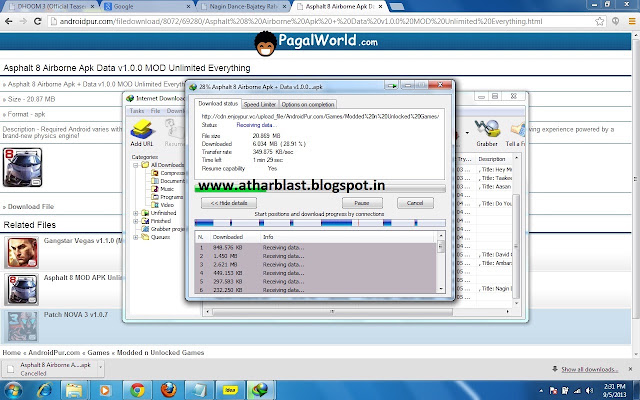The width and height of the screenshot is (640, 400).
Task: Expand Queues tree node
Action: [136, 237]
